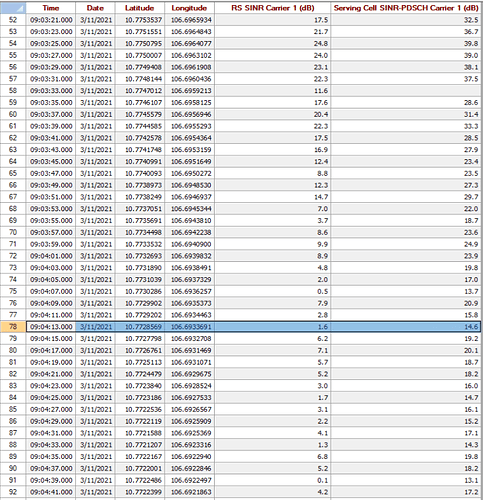The height and width of the screenshot is (500, 483).
Task: Select the Date column header
Action: click(95, 8)
